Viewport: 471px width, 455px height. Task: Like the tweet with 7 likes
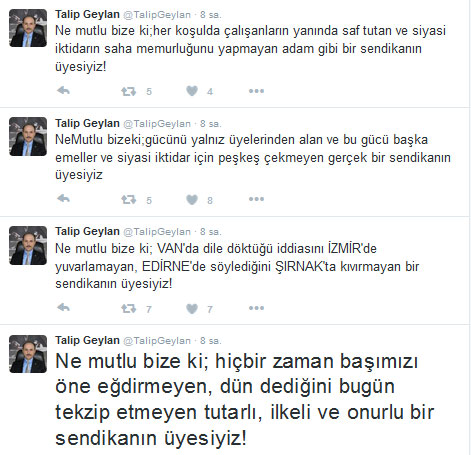click(192, 308)
